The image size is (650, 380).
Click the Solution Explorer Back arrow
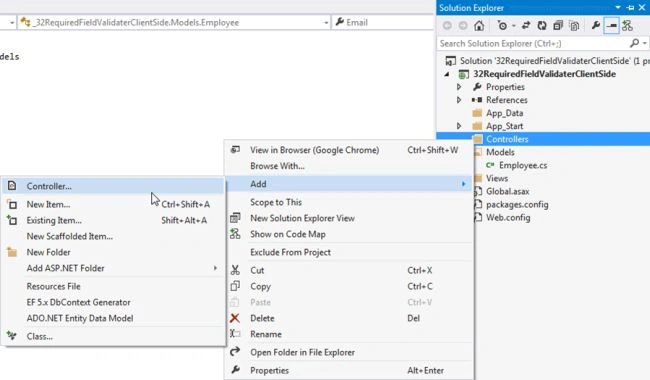(x=447, y=26)
